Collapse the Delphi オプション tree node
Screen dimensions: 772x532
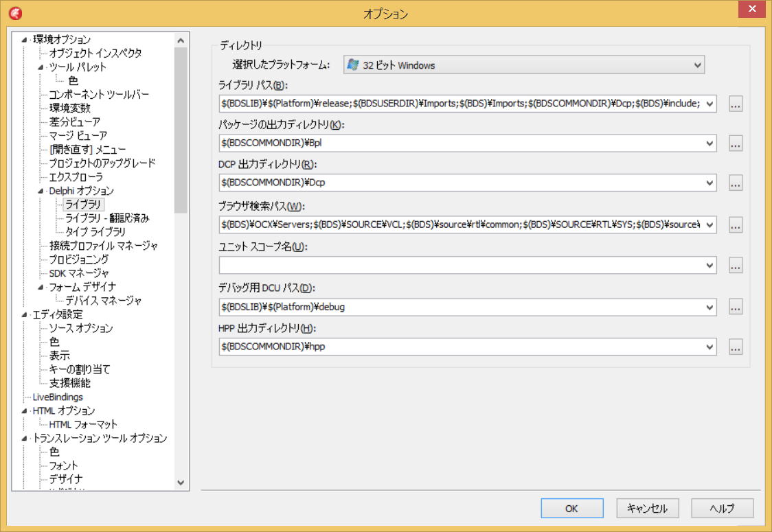[41, 191]
